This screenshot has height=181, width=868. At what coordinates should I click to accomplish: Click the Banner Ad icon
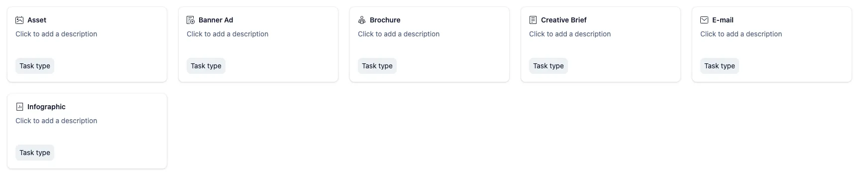point(191,20)
